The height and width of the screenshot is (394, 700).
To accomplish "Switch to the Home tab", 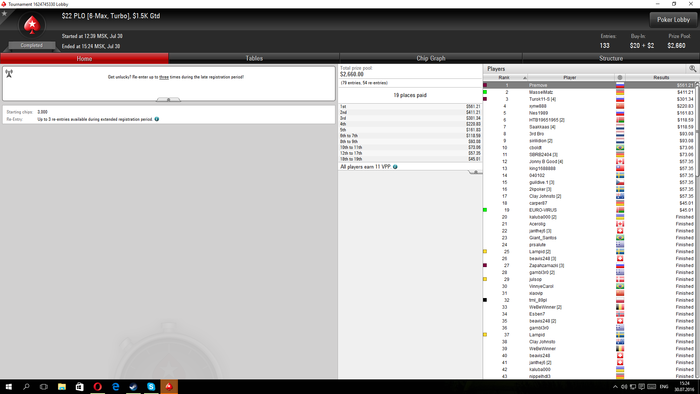I will 84,58.
